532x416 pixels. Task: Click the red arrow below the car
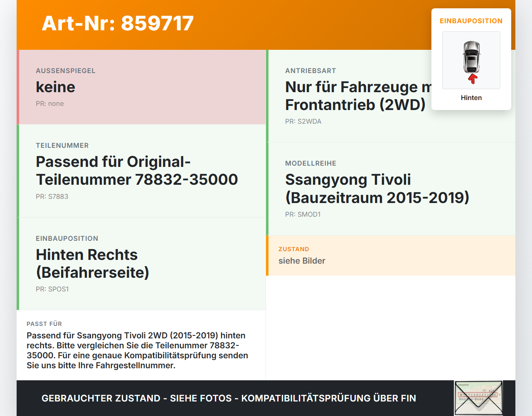tap(473, 79)
